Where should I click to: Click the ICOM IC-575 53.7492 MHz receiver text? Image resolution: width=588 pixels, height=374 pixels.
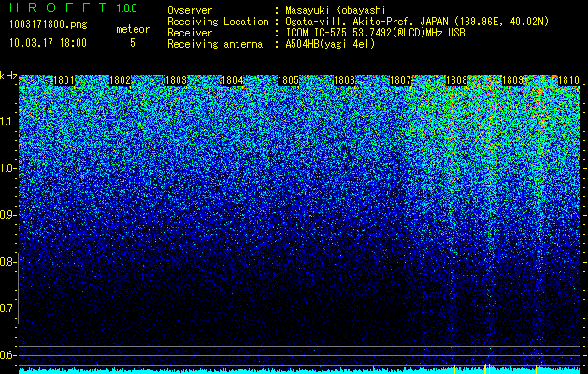375,33
